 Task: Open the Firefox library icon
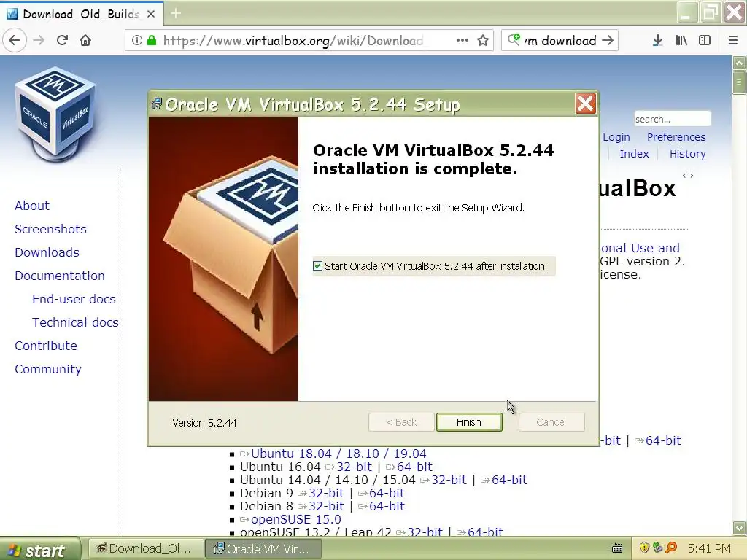(681, 41)
